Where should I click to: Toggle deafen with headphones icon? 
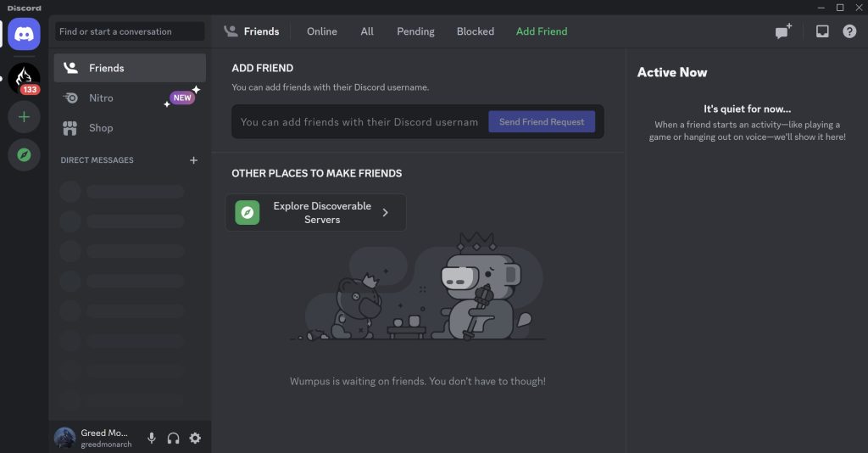(x=173, y=438)
